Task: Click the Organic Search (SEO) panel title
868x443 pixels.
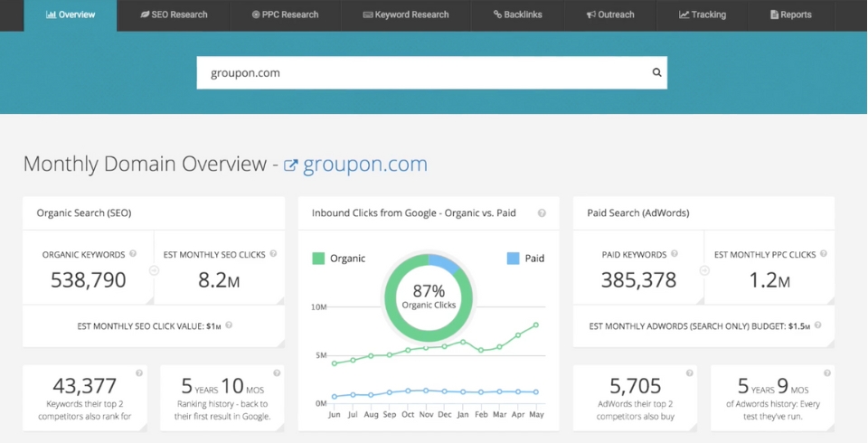Action: 84,213
